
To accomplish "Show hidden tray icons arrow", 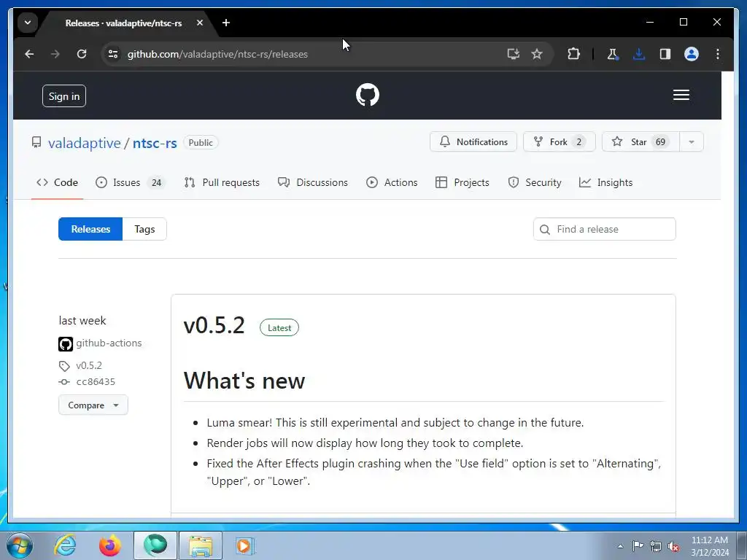I will pyautogui.click(x=620, y=546).
